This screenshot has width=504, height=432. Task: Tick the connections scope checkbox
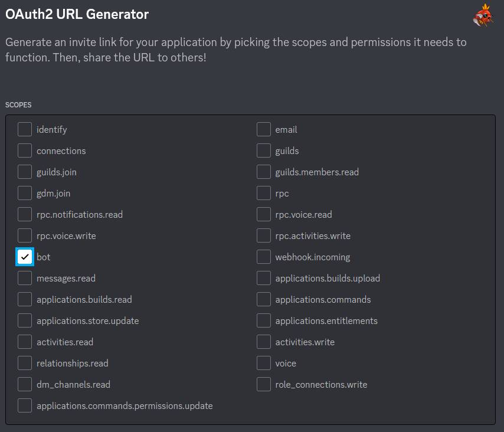25,151
